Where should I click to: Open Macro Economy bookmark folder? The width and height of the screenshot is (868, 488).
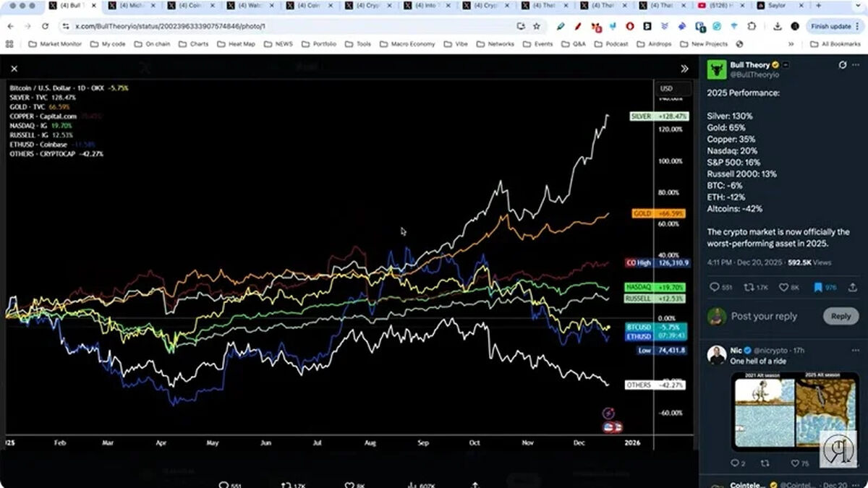click(407, 44)
